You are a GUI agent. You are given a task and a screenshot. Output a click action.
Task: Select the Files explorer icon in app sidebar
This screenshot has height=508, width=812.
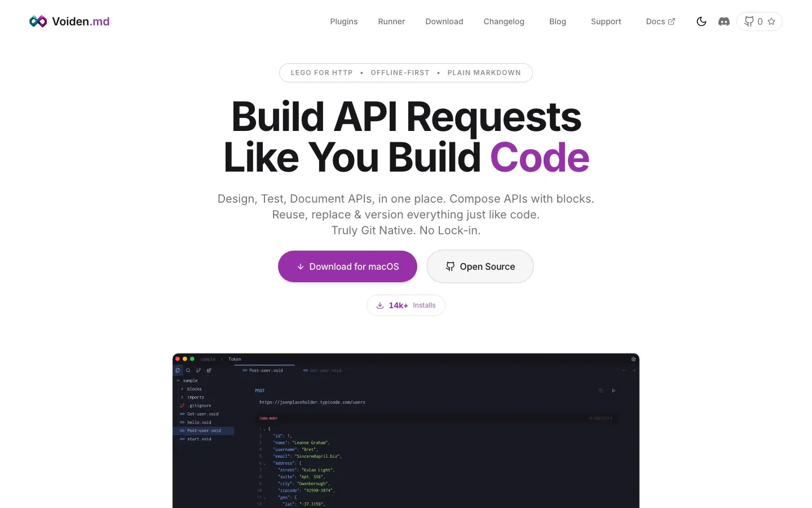tap(178, 370)
